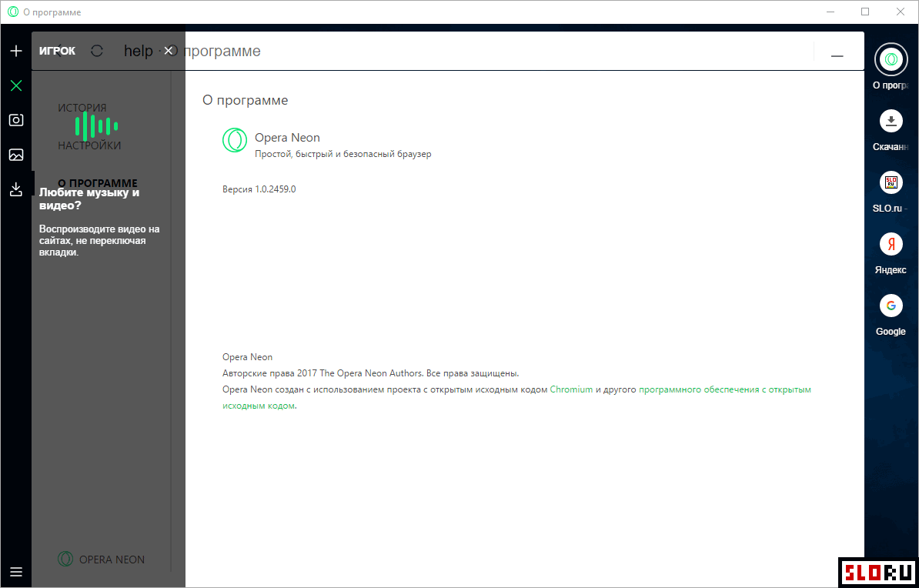This screenshot has height=588, width=919.
Task: Close the overlay with the white X
Action: tap(169, 51)
